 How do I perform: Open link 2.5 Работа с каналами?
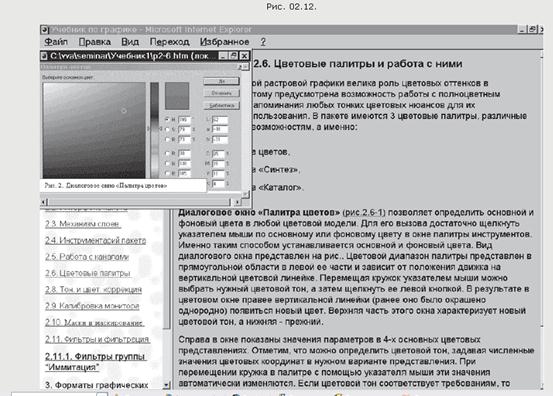coord(87,257)
